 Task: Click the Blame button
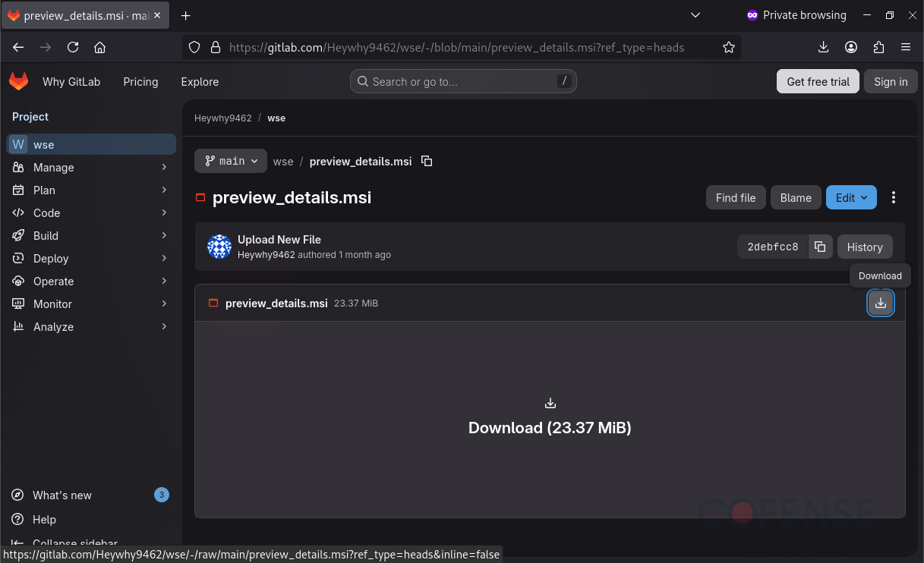point(796,197)
